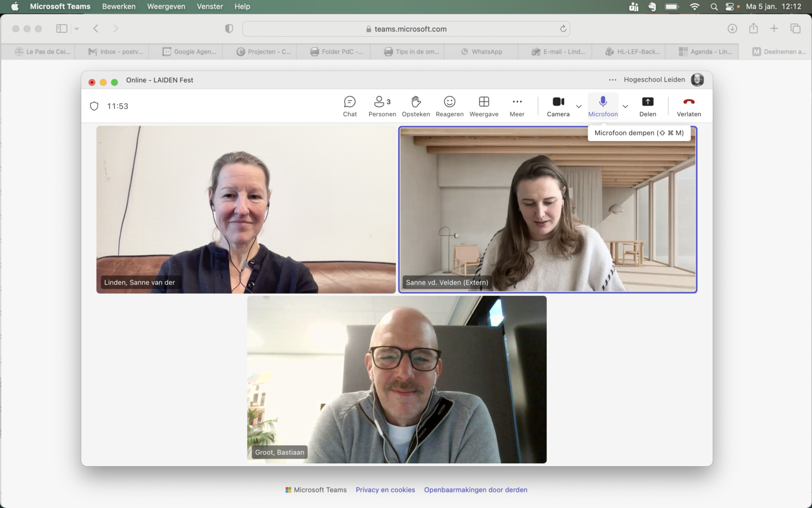Select Groot, Bastiaan video tile
This screenshot has width=812, height=508.
[x=397, y=379]
